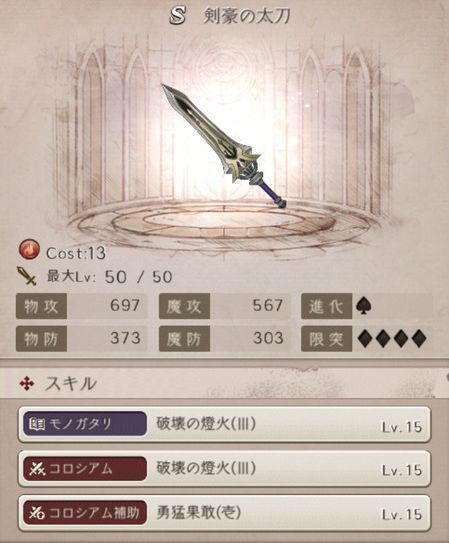Image resolution: width=449 pixels, height=543 pixels.
Task: Click the 最大Lv 50 / 50 text
Action: (x=109, y=277)
